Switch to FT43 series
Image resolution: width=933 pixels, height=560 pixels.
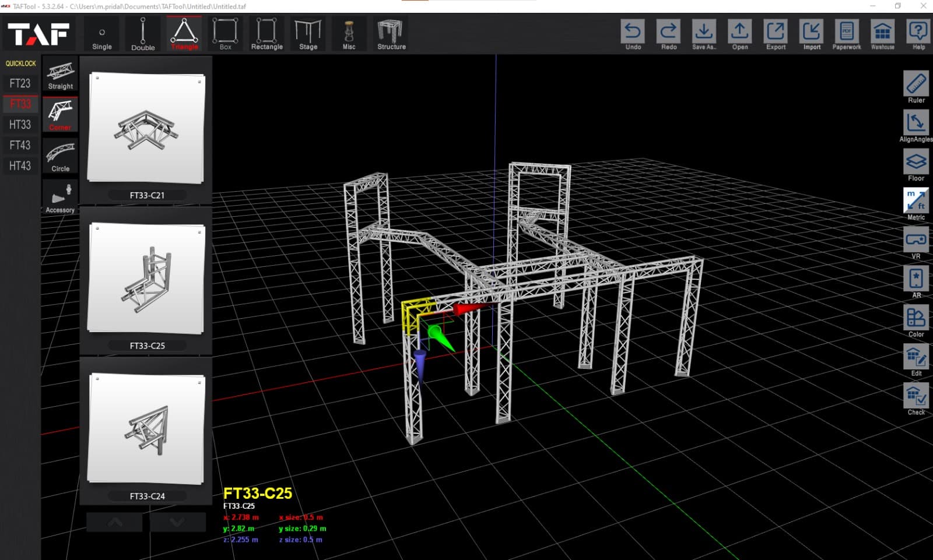coord(20,145)
